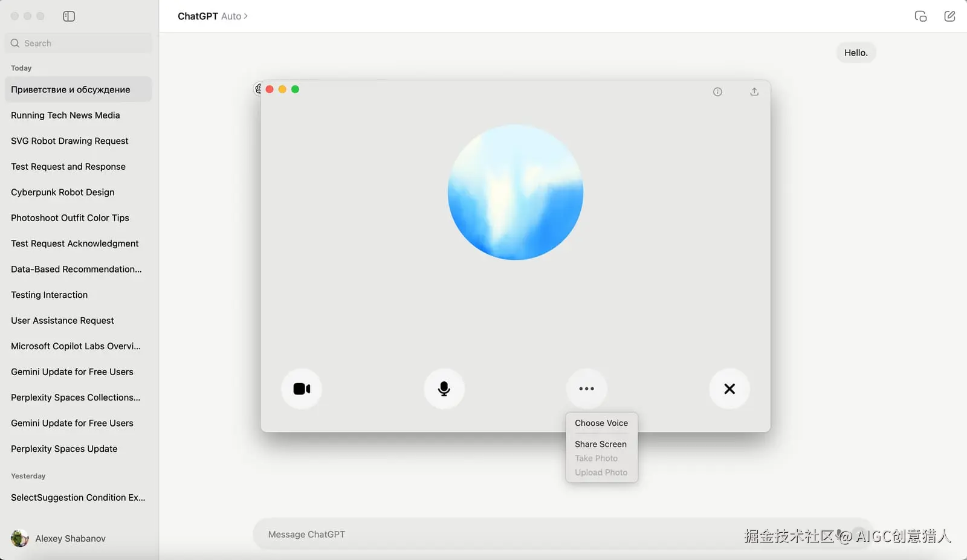The image size is (967, 560).
Task: Open SVG Robot Drawing Request chat
Action: pos(79,141)
